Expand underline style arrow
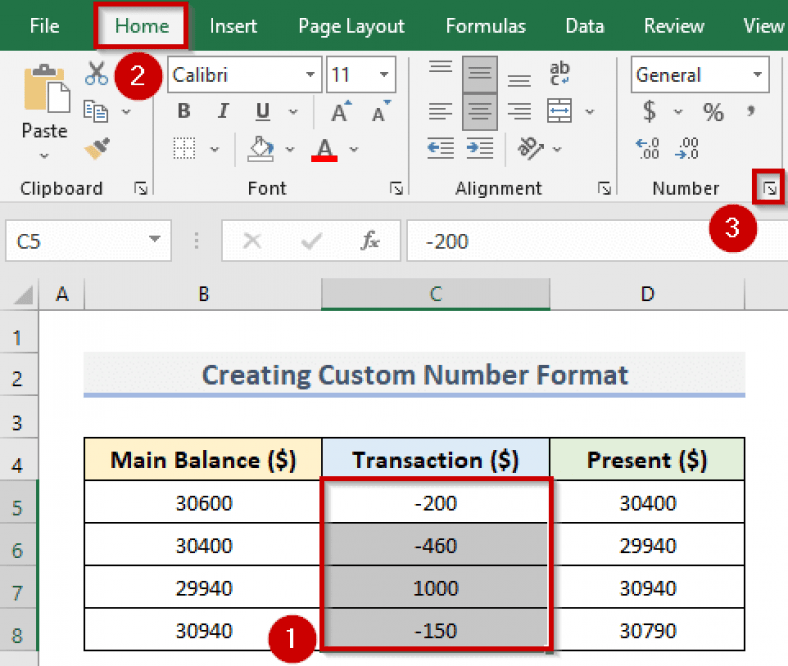The image size is (788, 666). click(293, 112)
